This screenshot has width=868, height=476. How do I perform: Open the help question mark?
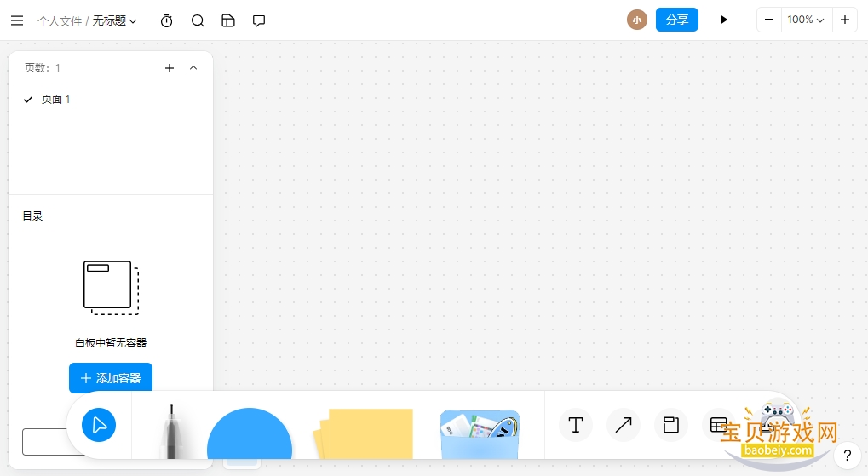(x=847, y=456)
